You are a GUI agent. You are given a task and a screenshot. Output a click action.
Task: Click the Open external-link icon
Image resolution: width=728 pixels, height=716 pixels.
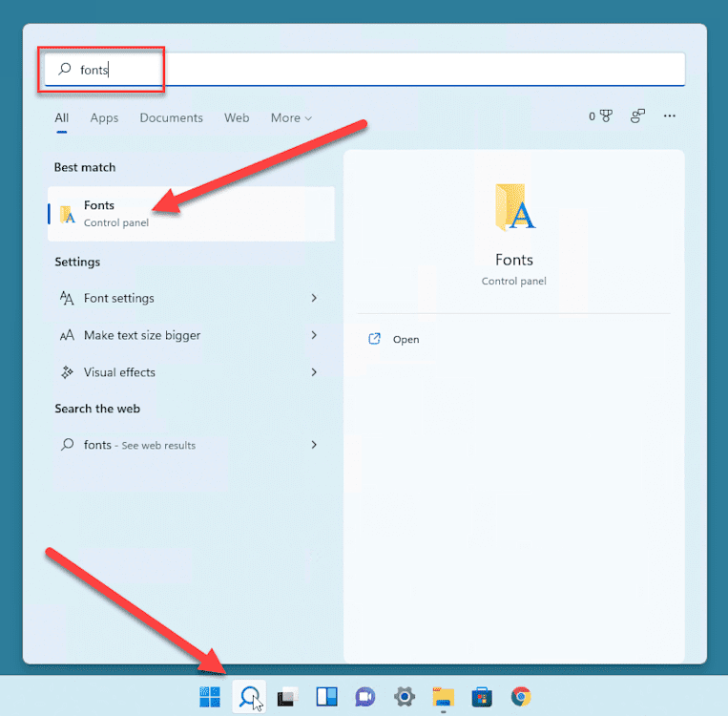(374, 339)
